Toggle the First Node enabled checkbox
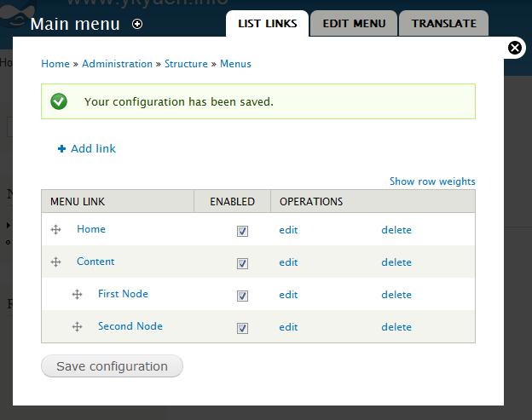 (x=242, y=296)
